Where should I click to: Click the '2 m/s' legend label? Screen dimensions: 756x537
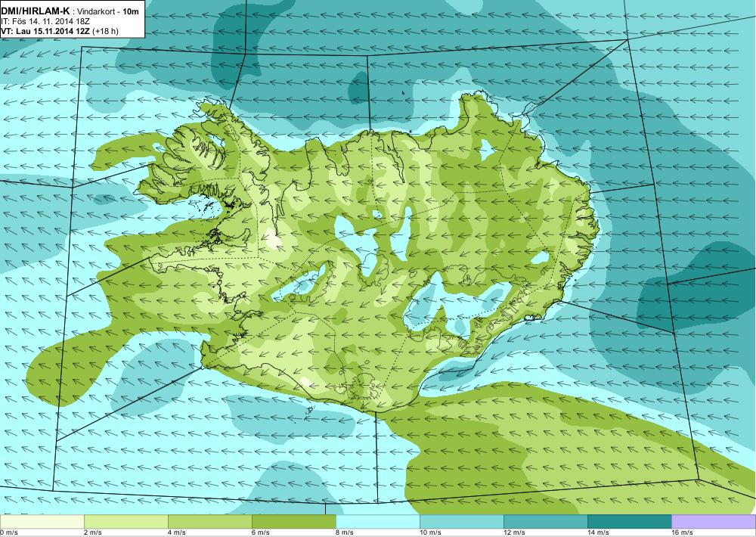[x=93, y=532]
